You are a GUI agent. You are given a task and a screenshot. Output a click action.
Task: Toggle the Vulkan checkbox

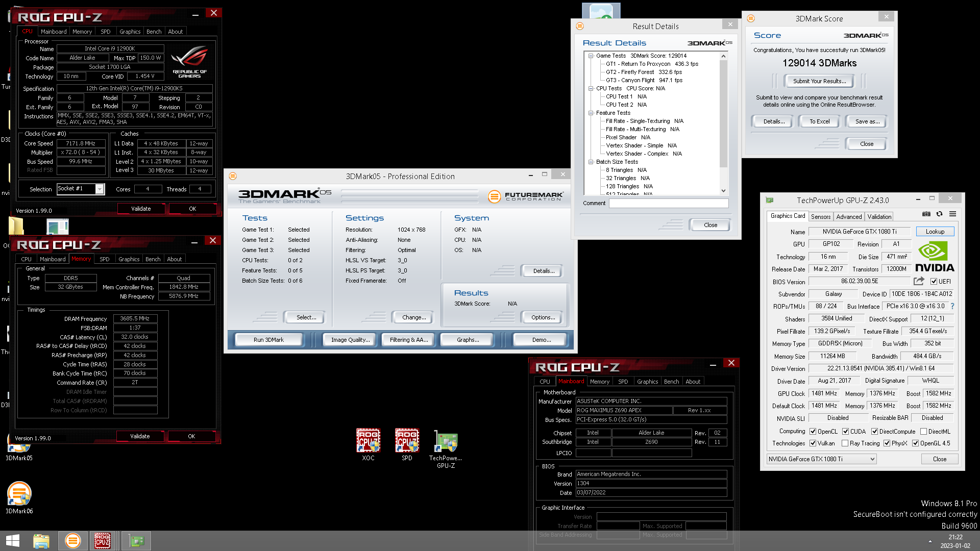[813, 443]
